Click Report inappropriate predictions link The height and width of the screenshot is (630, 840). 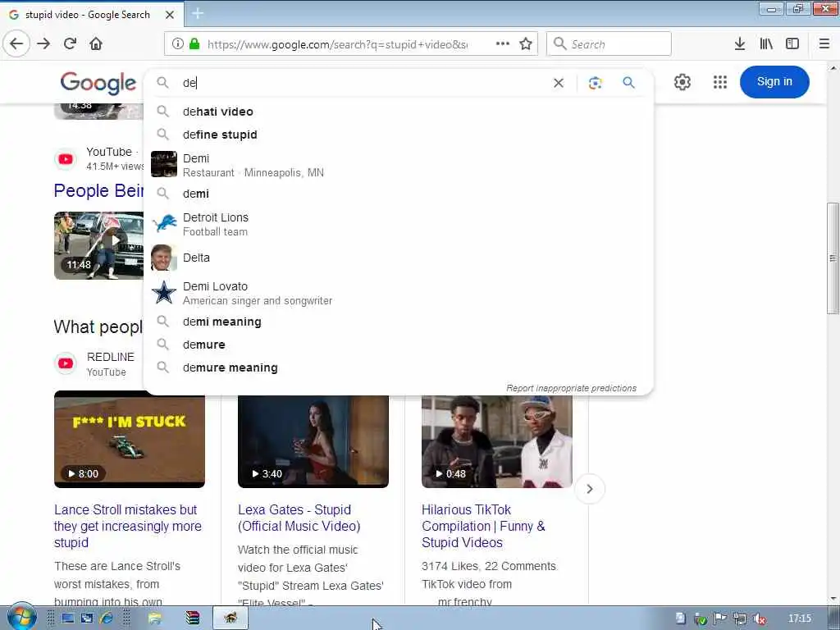click(x=571, y=388)
